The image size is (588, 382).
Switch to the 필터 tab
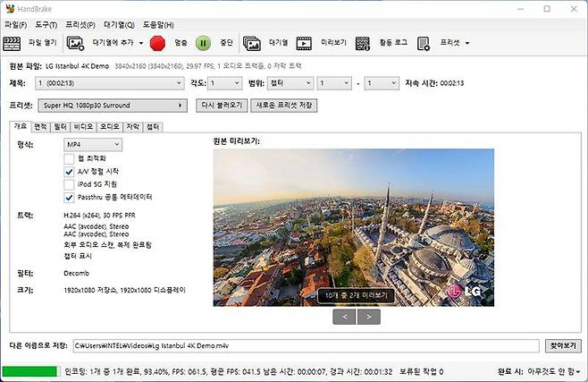pos(61,127)
